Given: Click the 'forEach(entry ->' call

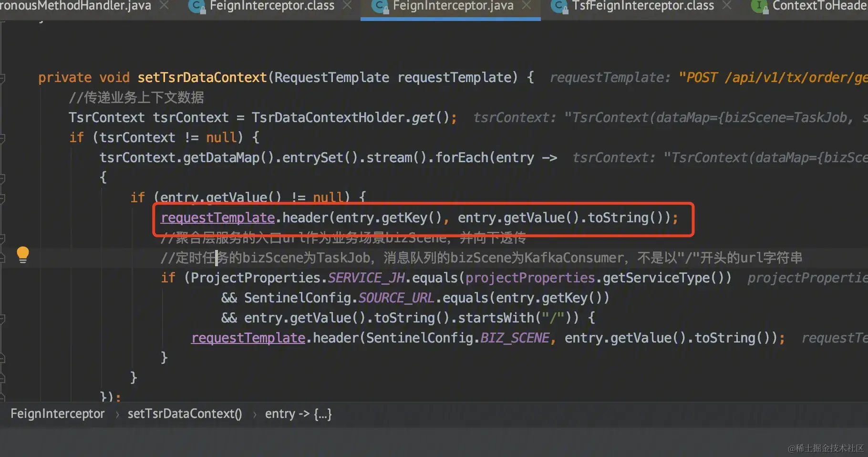Looking at the screenshot, I should [x=496, y=157].
